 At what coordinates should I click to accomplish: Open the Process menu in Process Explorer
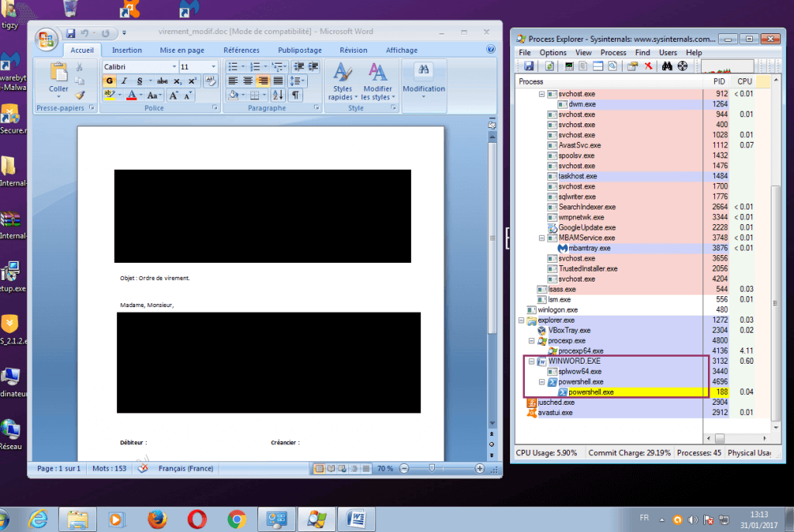(x=613, y=52)
